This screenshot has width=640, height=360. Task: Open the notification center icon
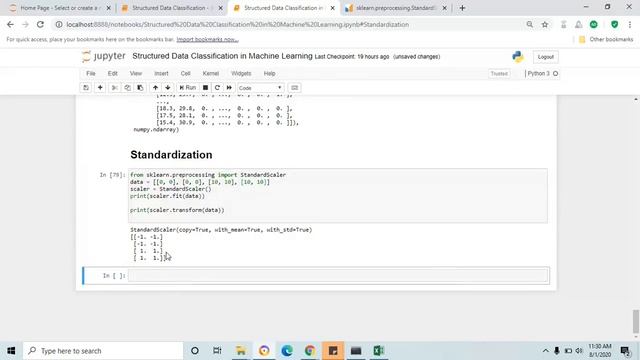tap(625, 351)
